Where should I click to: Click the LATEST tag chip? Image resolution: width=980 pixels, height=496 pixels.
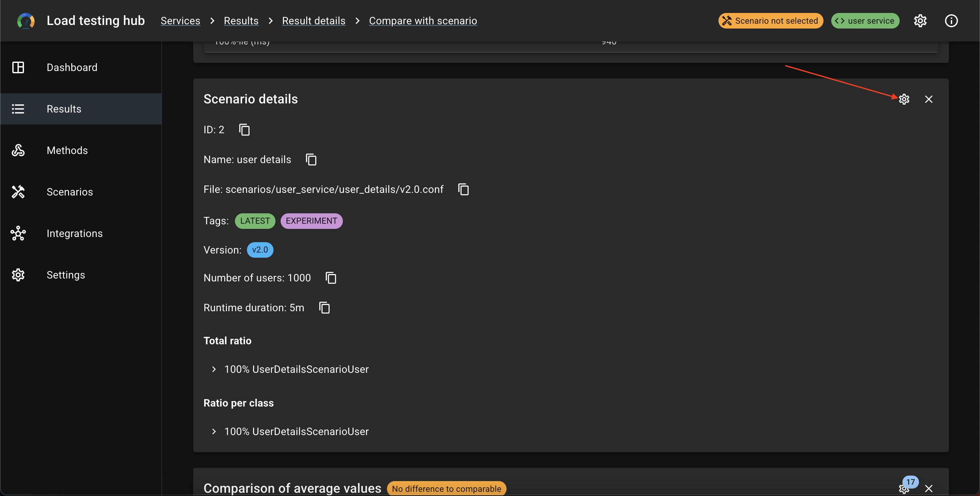tap(255, 221)
